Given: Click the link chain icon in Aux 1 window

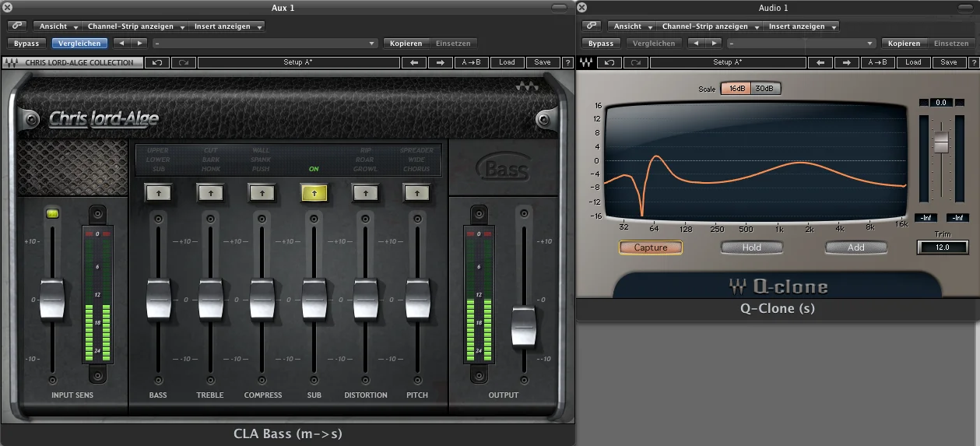Looking at the screenshot, I should 16,26.
